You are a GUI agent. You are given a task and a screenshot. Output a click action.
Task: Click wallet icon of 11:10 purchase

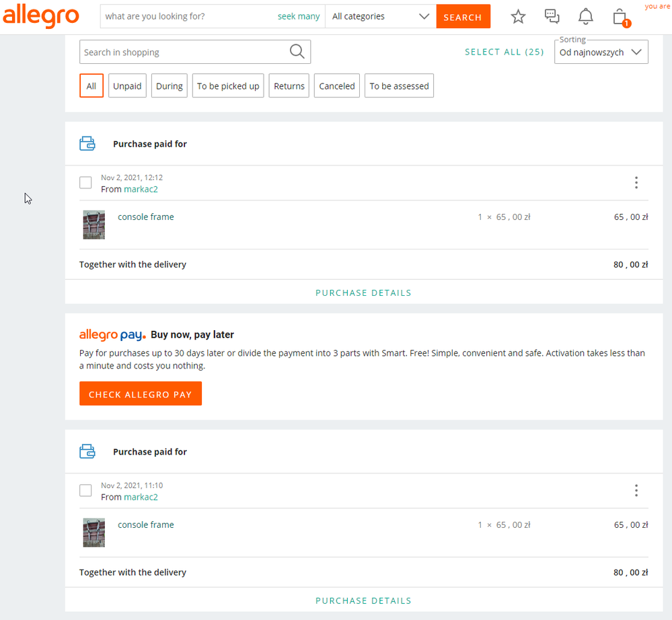(87, 451)
